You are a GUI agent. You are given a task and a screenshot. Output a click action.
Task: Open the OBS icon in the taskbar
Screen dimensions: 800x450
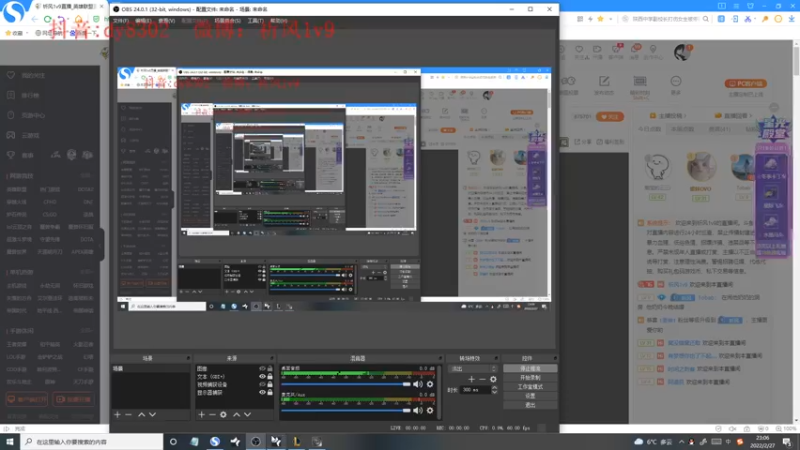tap(256, 442)
